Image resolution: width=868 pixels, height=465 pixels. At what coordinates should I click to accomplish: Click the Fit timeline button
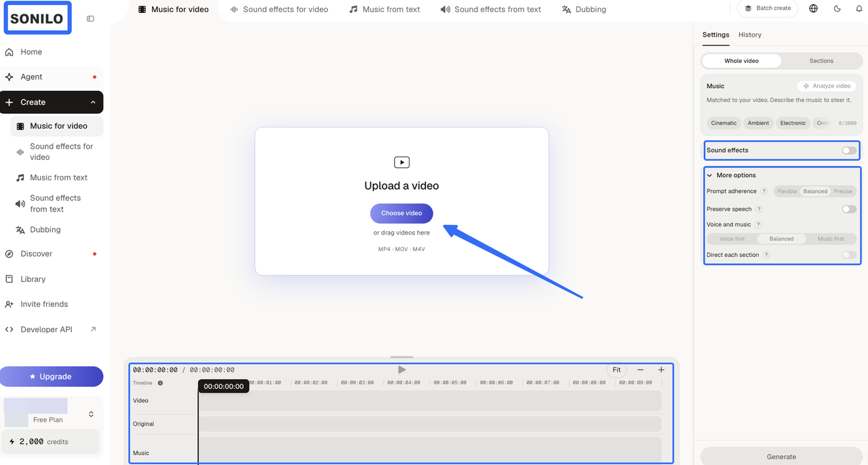point(616,370)
